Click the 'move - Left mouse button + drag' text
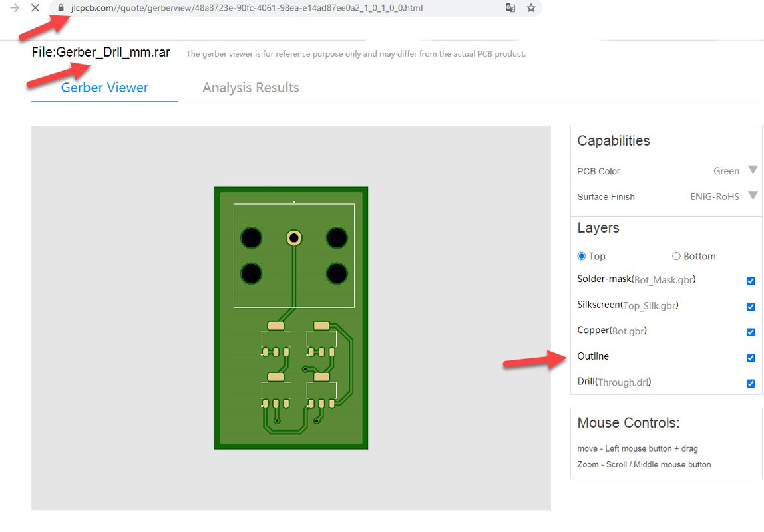The height and width of the screenshot is (532, 764). pyautogui.click(x=638, y=448)
